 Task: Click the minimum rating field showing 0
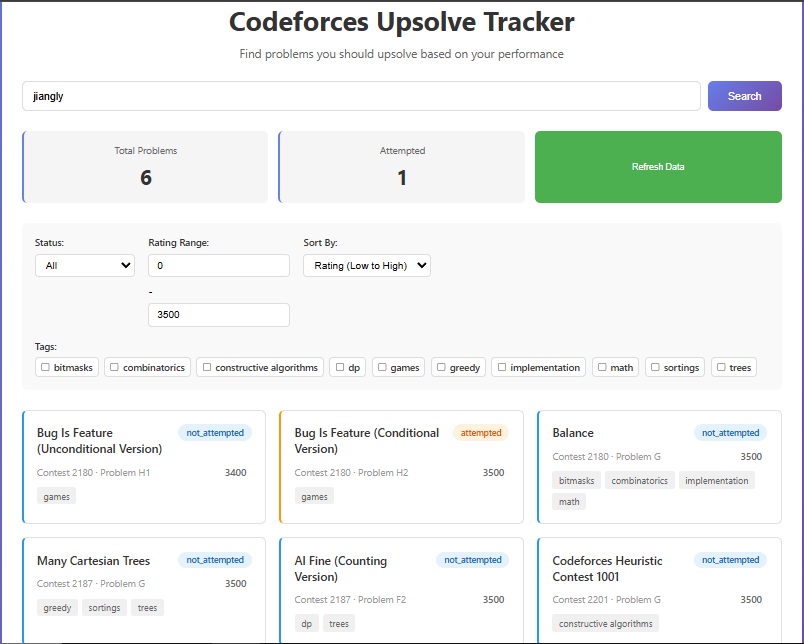(x=219, y=266)
